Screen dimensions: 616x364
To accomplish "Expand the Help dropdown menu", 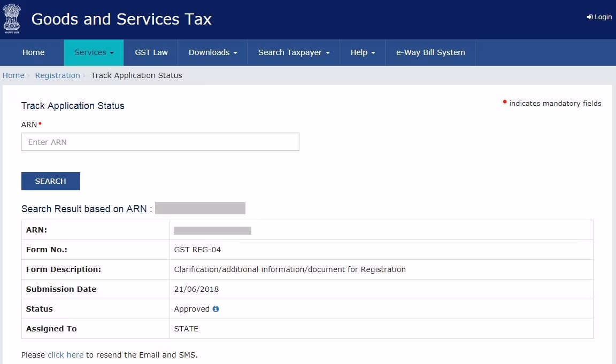I will tap(363, 52).
